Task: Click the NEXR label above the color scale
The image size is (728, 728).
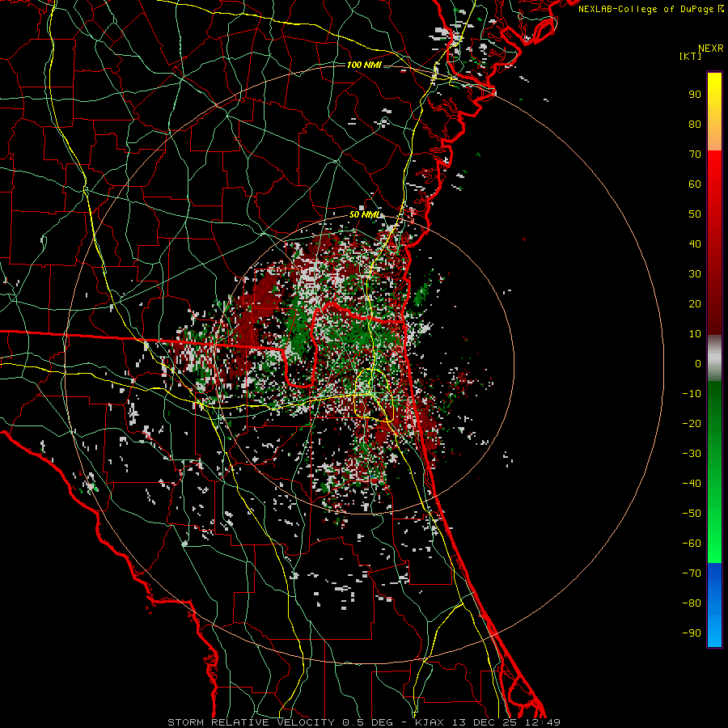Action: 710,49
